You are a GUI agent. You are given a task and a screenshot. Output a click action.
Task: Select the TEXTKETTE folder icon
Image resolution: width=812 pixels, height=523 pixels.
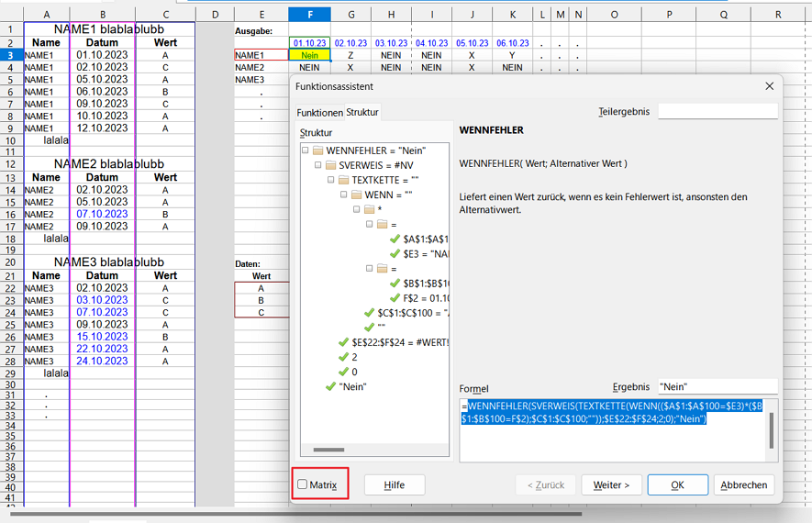coord(344,180)
